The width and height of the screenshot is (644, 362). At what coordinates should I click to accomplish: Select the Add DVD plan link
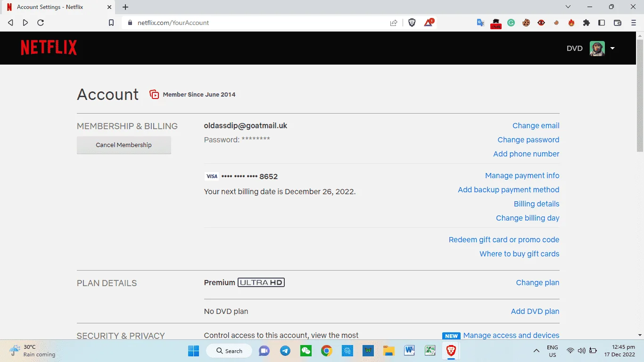[535, 311]
